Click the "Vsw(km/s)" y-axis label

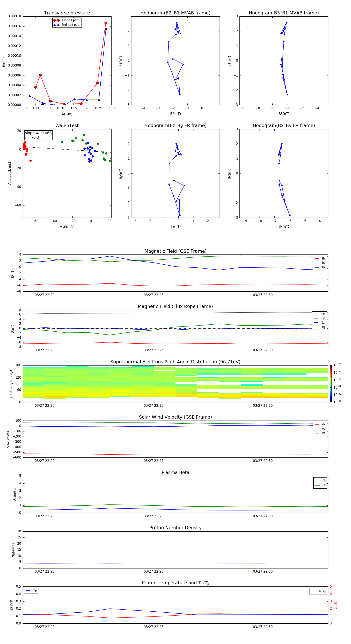8,439
